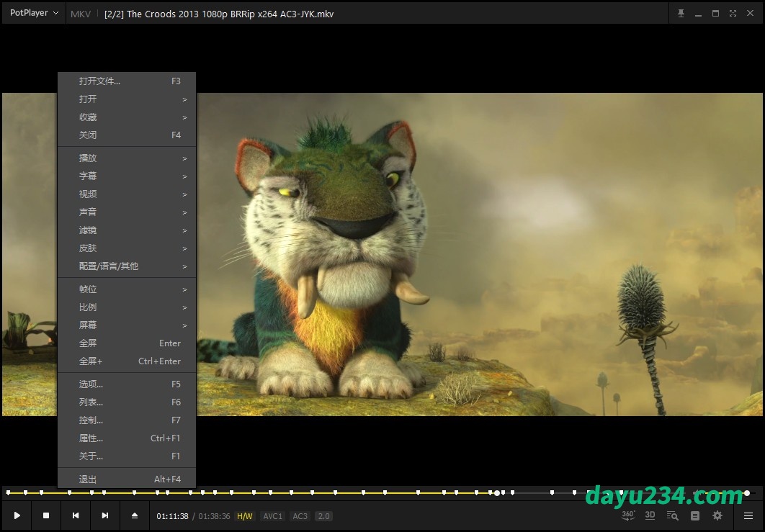Screen dimensions: 765x532
Task: Expand the 字幕 submenu
Action: (x=127, y=176)
